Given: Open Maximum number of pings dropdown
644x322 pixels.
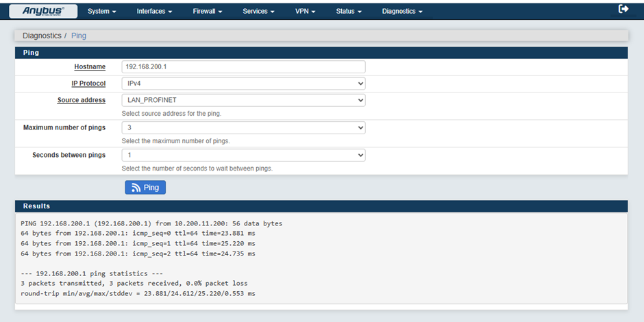Looking at the screenshot, I should (243, 127).
